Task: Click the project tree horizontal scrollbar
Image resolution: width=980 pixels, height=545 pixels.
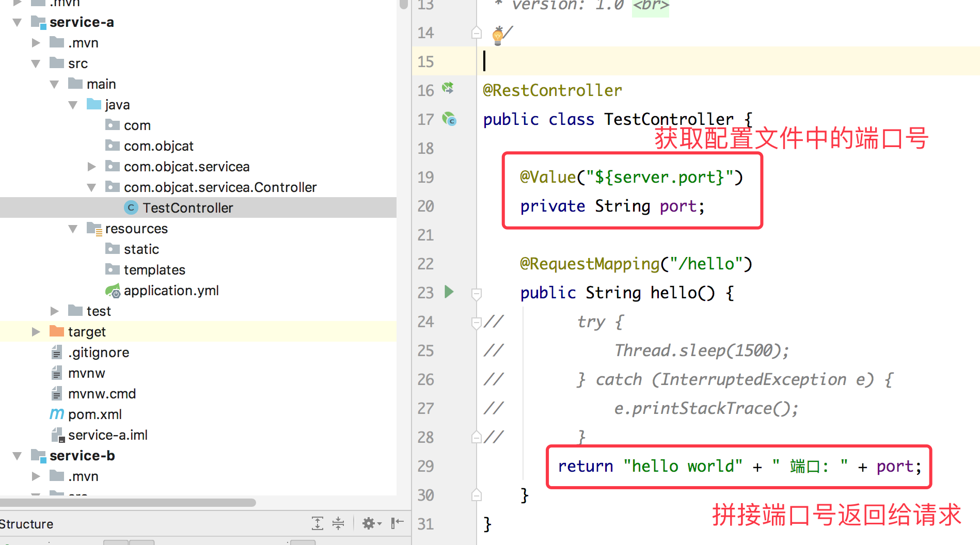Action: pos(127,502)
